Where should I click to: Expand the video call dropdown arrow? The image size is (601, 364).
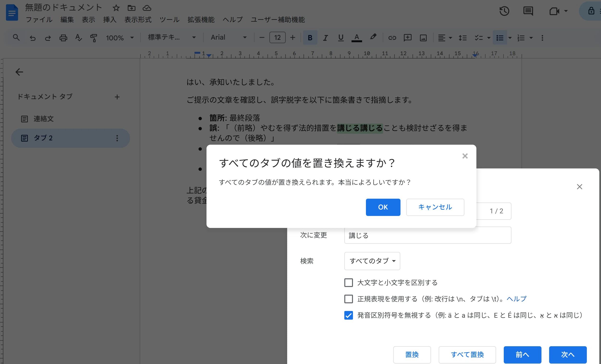566,11
